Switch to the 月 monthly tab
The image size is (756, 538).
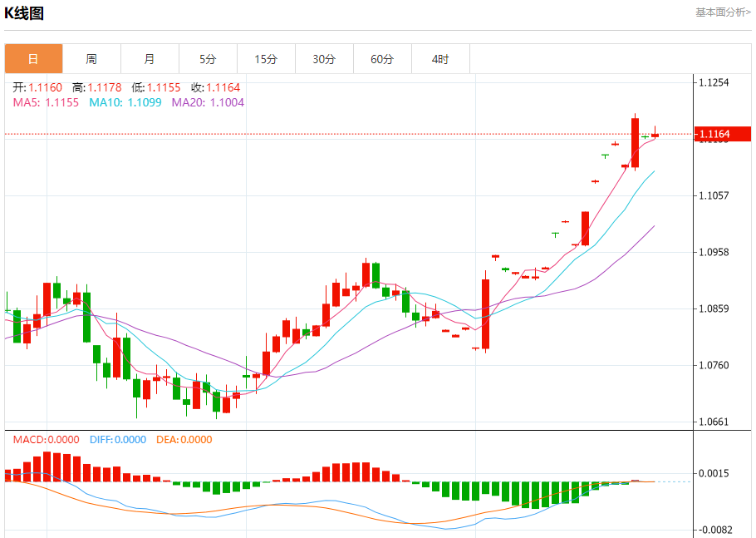[150, 59]
